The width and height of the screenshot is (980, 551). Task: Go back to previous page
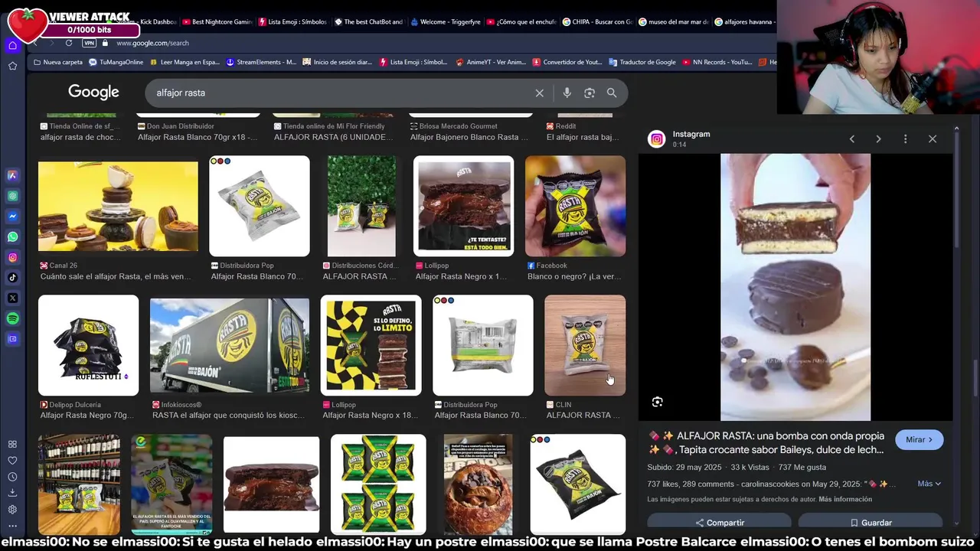(34, 43)
